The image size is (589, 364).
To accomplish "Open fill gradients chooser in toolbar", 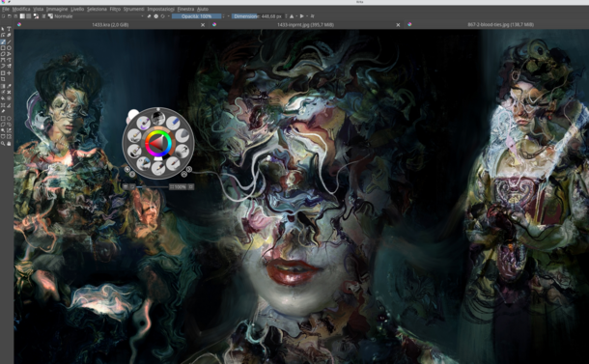I will coord(22,16).
